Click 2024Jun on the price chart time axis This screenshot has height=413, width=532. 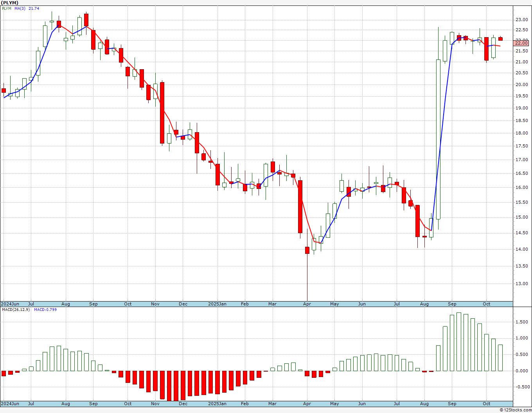[x=10, y=304]
